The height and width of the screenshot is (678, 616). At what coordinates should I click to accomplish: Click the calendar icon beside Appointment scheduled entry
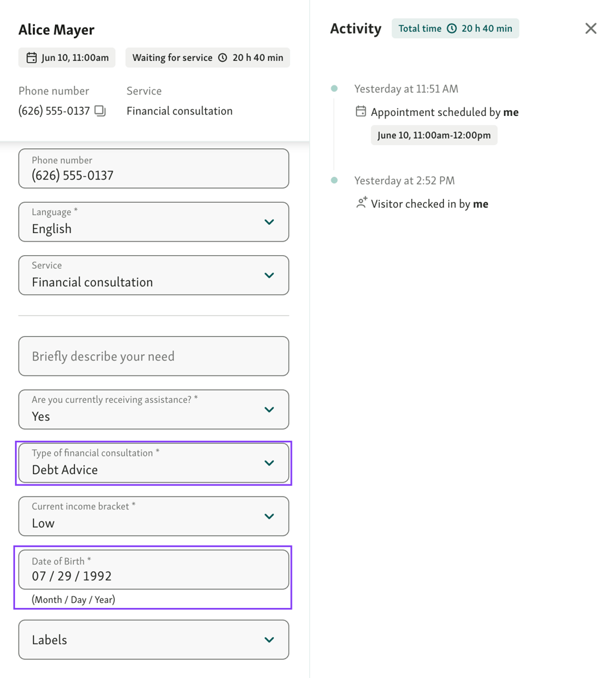360,111
